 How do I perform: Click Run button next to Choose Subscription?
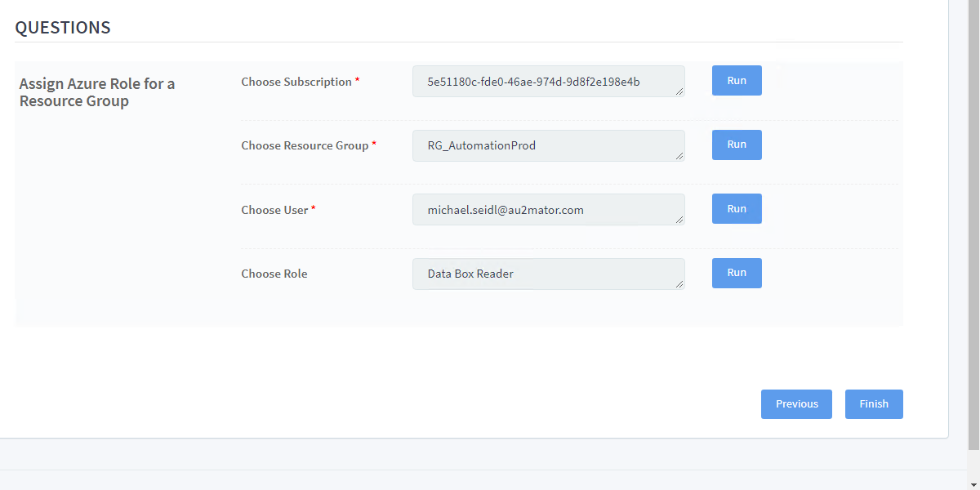pyautogui.click(x=737, y=81)
